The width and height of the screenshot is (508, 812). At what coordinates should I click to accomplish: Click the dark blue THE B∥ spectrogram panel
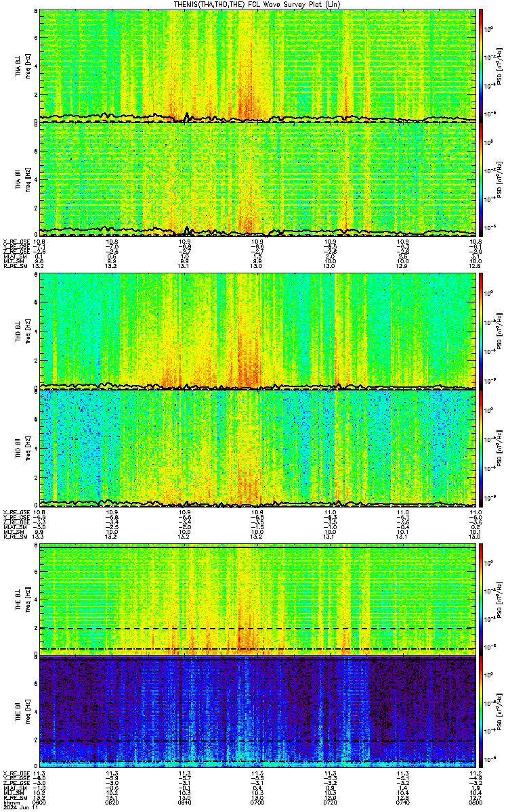(257, 712)
